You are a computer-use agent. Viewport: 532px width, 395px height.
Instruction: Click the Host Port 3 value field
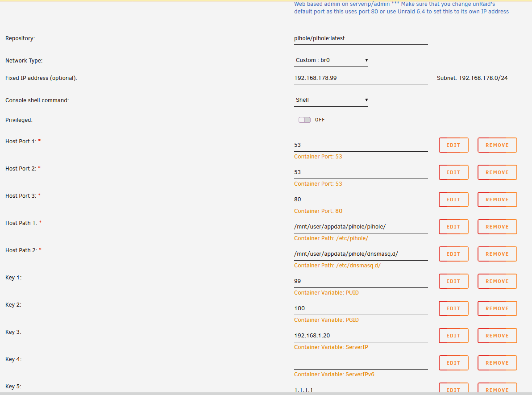coord(361,200)
